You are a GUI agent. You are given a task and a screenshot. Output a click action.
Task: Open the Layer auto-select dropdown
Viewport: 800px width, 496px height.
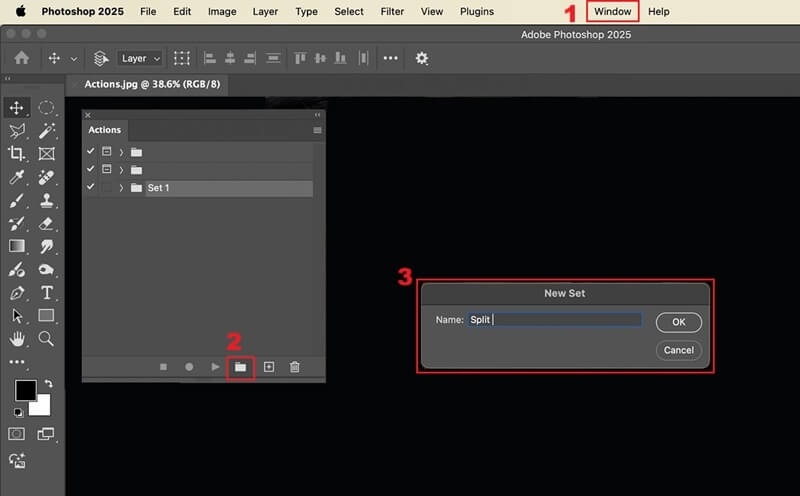(139, 59)
